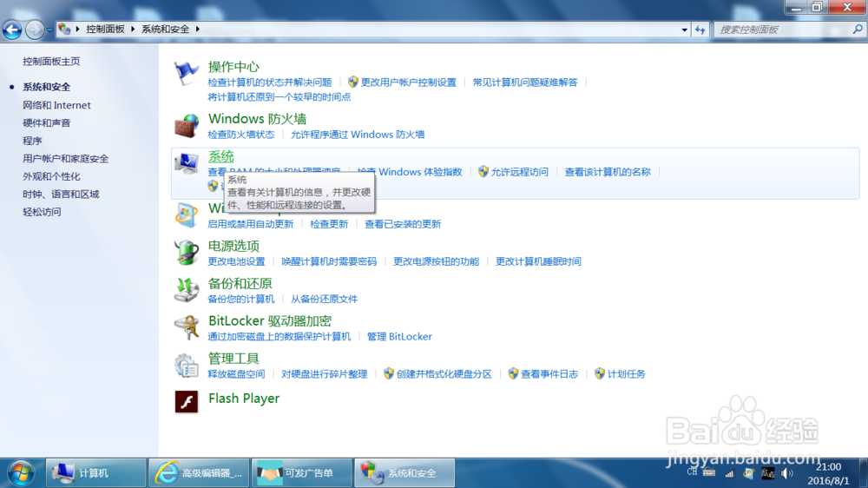Click the BitLocker lock and key icon
This screenshot has width=868, height=488.
(187, 327)
